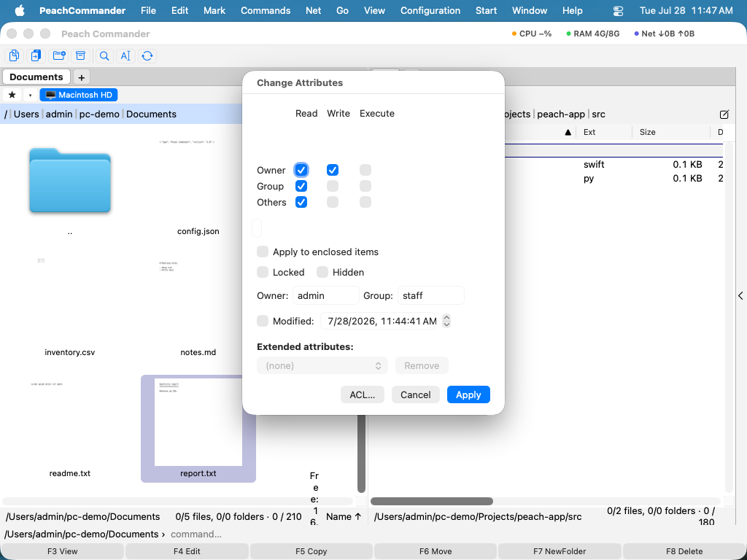Open the Extended attributes '(none)' dropdown
Image resolution: width=747 pixels, height=560 pixels.
tap(322, 366)
